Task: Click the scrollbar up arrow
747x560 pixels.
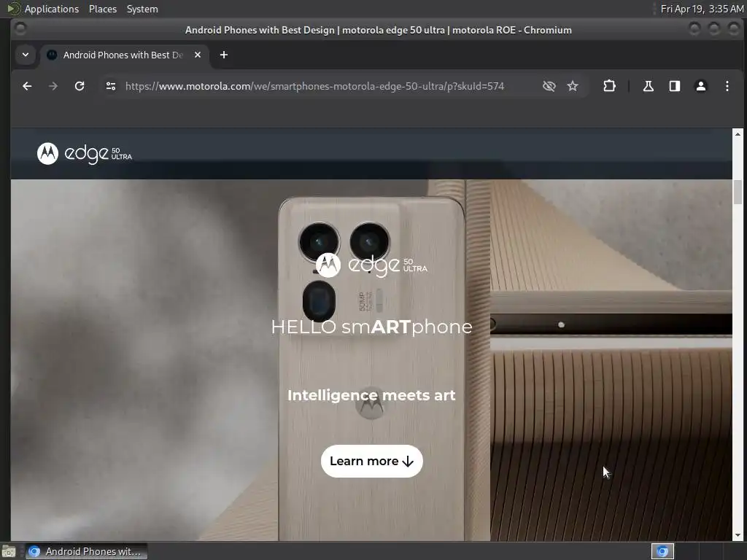Action: (x=738, y=134)
